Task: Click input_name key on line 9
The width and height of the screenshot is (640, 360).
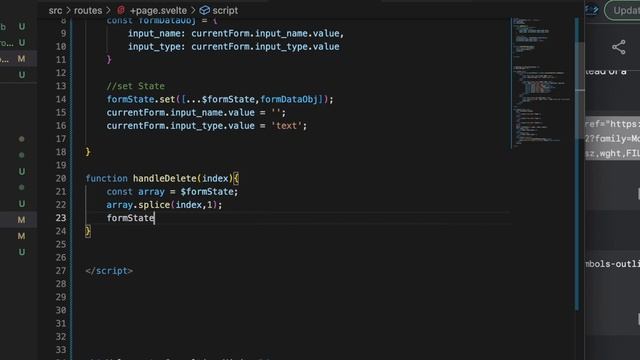Action: coord(154,33)
